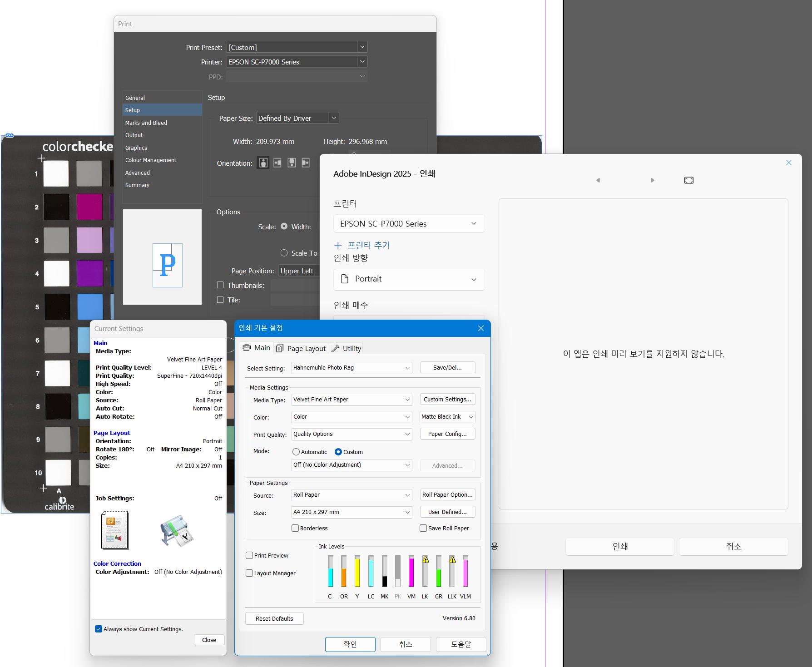Open the Off (No Color Adjustment) dropdown
This screenshot has height=667, width=812.
(x=352, y=465)
